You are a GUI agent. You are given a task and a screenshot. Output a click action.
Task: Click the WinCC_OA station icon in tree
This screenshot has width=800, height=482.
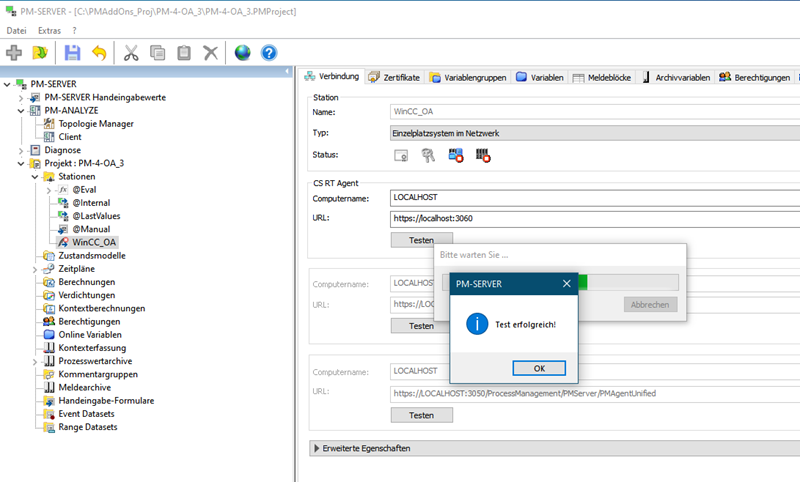(63, 242)
